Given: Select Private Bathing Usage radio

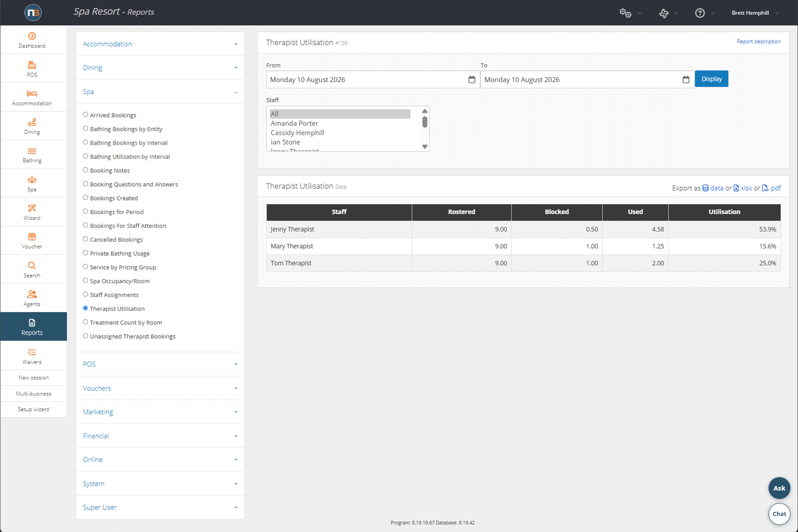Looking at the screenshot, I should click(86, 253).
